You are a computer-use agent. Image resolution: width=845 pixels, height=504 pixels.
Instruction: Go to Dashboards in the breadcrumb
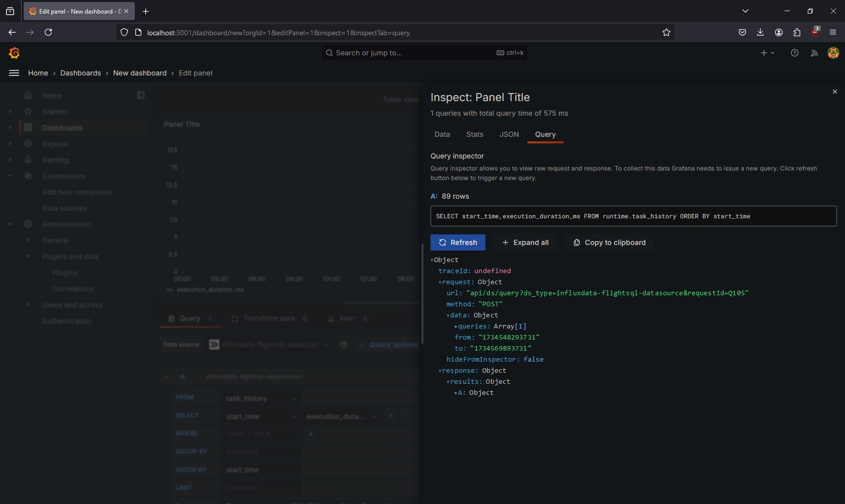(x=80, y=73)
